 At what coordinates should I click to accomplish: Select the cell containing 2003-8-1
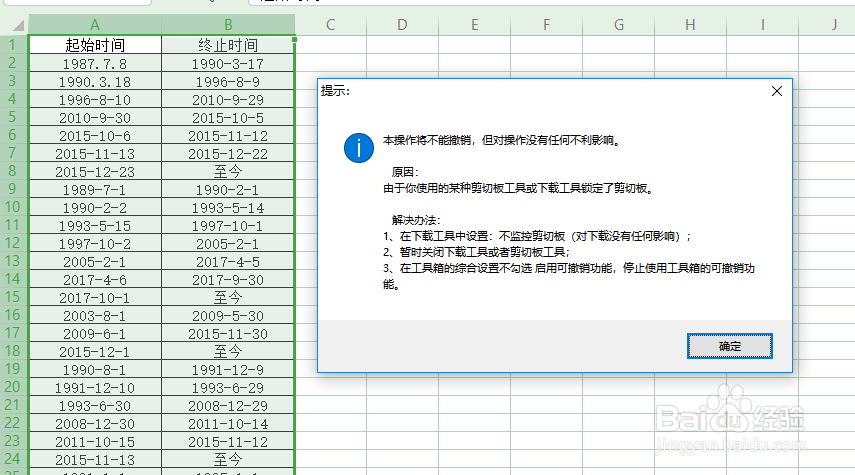[x=95, y=315]
